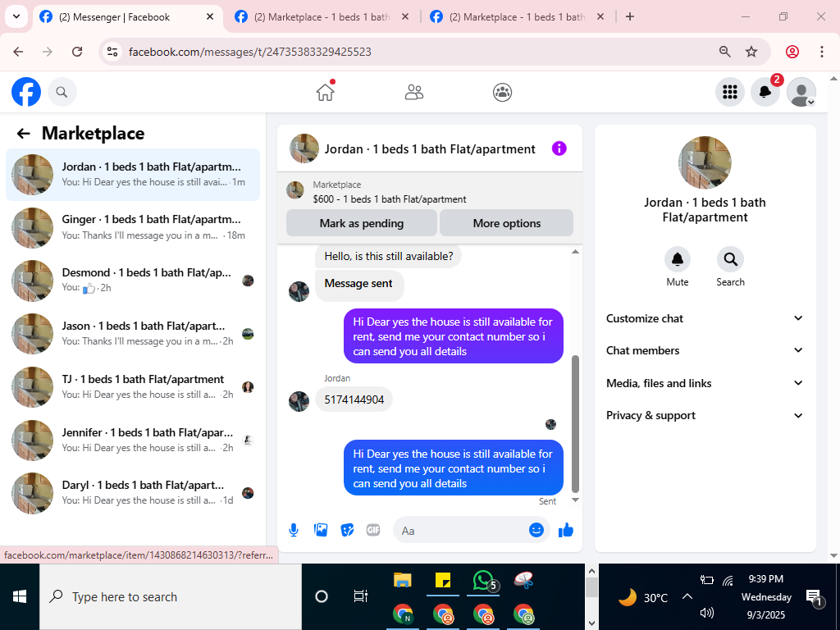Open the Facebook logo home link
Screen dimensions: 840x630
click(x=26, y=92)
